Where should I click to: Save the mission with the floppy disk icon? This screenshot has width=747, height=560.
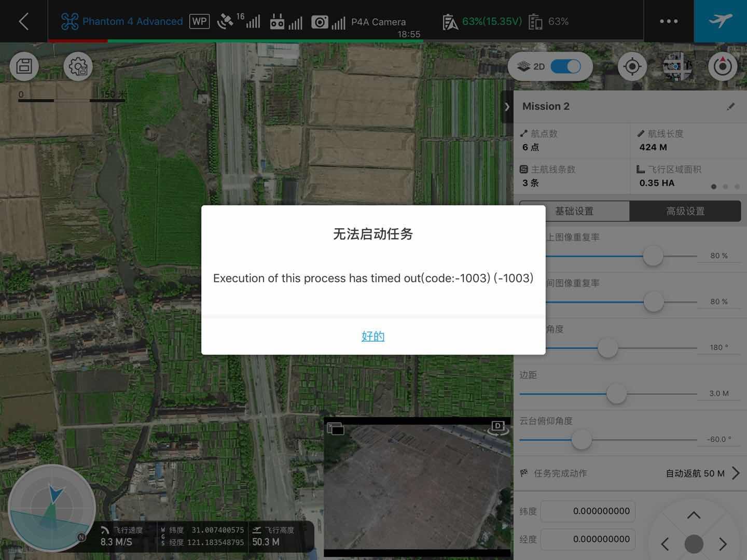(x=24, y=66)
